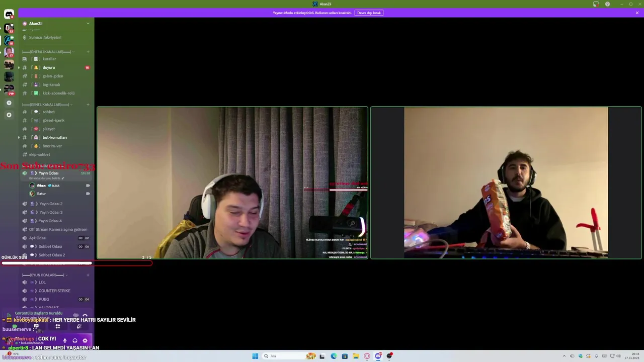Viewport: 644px width, 362px height.
Task: Open the şikayet channel
Action: [x=56, y=129]
